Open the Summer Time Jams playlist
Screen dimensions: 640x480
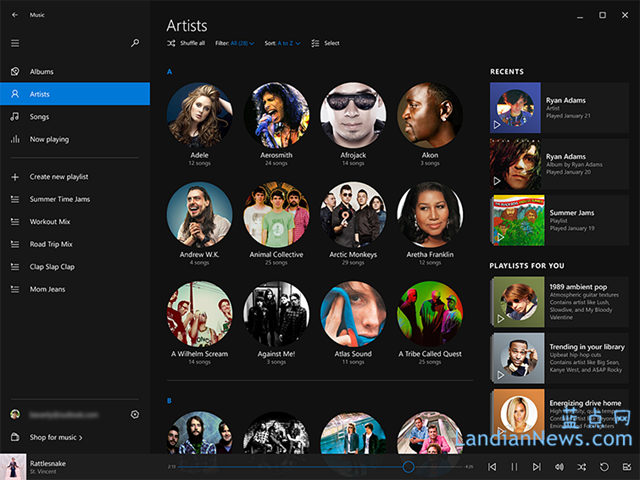75,199
